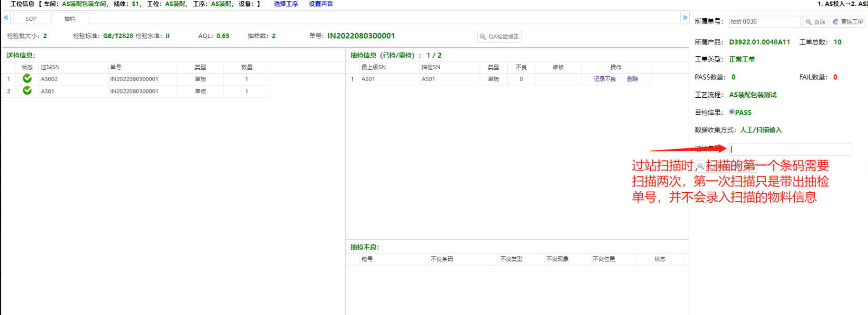Click the 不良条码 column header
The height and width of the screenshot is (315, 868).
pos(441,259)
